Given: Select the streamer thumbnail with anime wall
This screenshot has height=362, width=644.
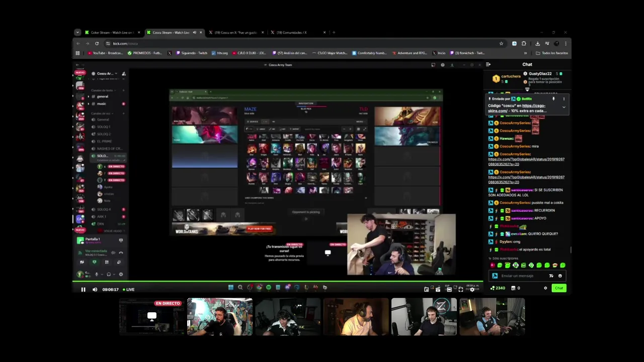Looking at the screenshot, I should click(220, 317).
